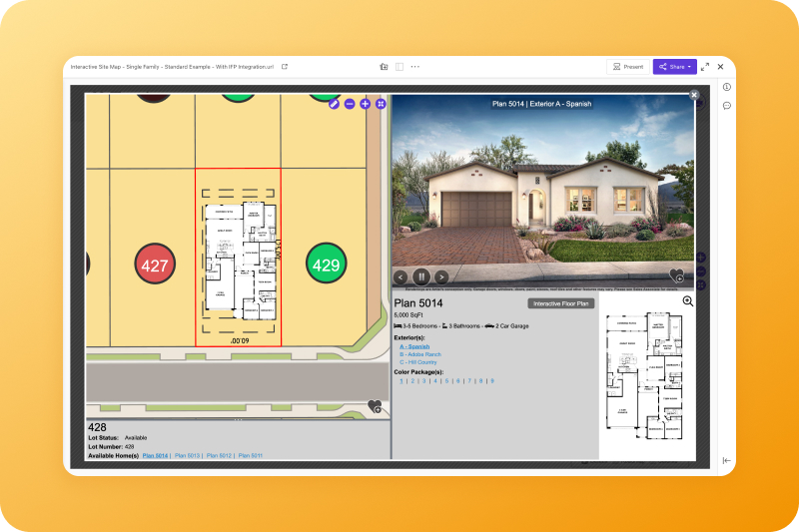The width and height of the screenshot is (799, 532).
Task: Advance to next slideshow image
Action: point(441,276)
